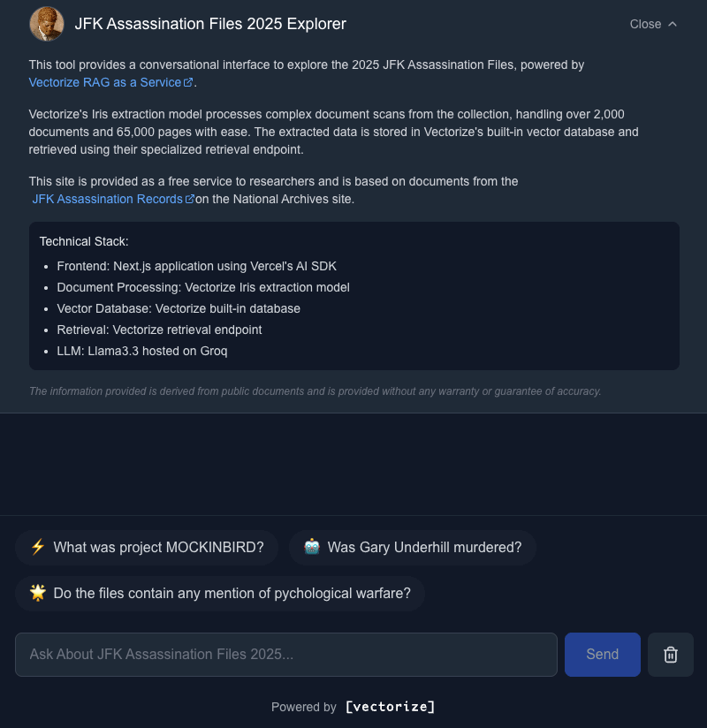Pick the psychological warfare suggestion prompt
Viewport: 707px width, 728px height.
tap(232, 593)
